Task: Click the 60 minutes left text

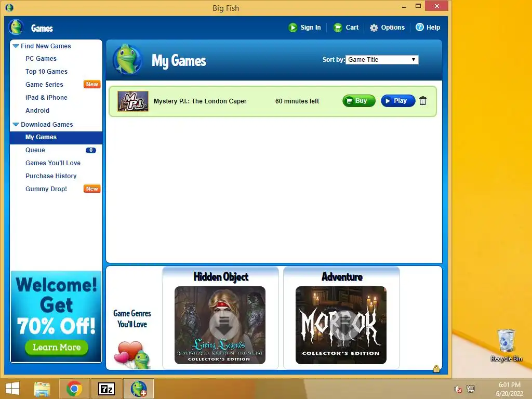Action: tap(297, 101)
